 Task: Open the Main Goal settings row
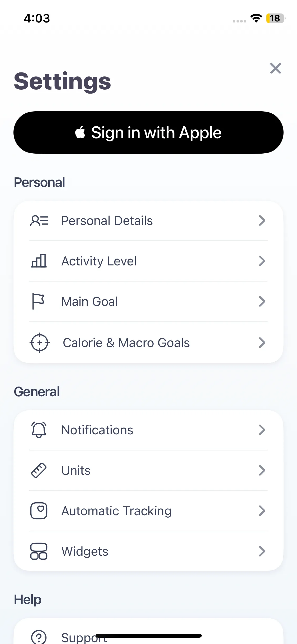[x=148, y=301]
